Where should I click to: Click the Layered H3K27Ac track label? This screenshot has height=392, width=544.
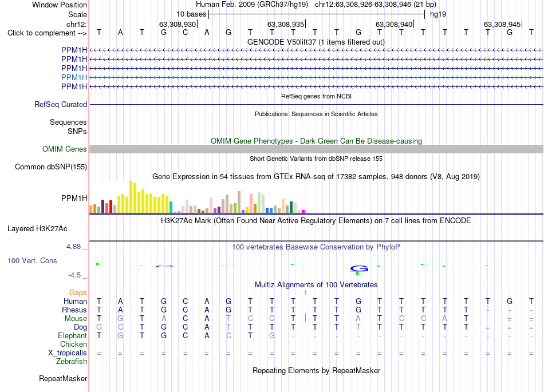(37, 229)
